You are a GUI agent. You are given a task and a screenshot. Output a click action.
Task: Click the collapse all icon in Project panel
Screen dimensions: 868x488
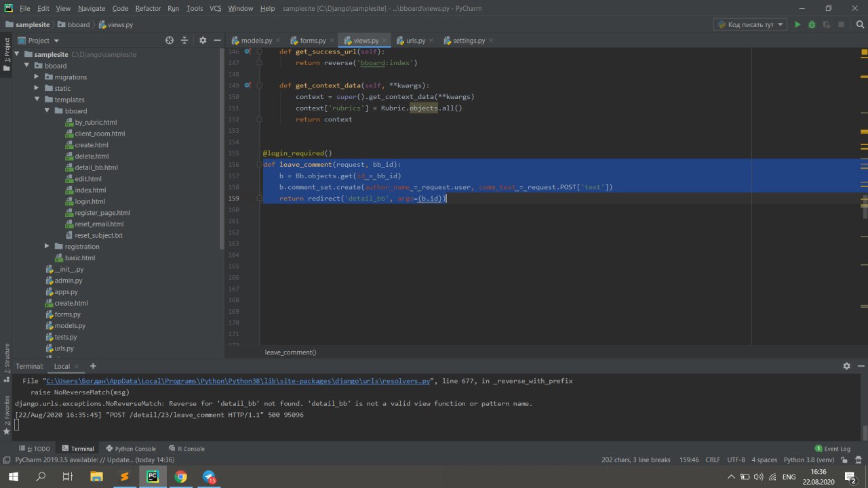pyautogui.click(x=184, y=41)
